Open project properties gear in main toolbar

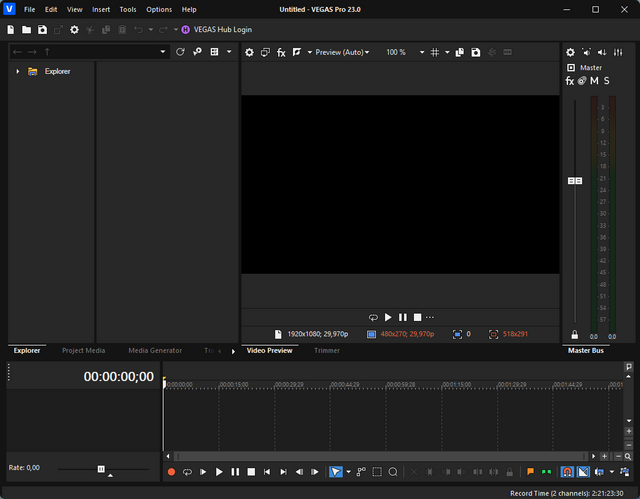(74, 30)
